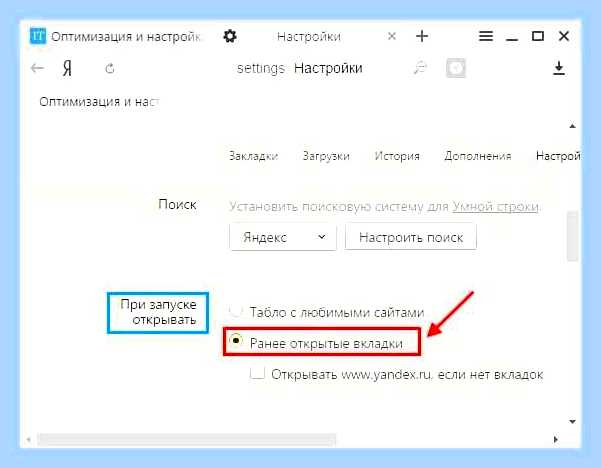Click the Настроить поиск button
601x468 pixels.
coord(411,237)
